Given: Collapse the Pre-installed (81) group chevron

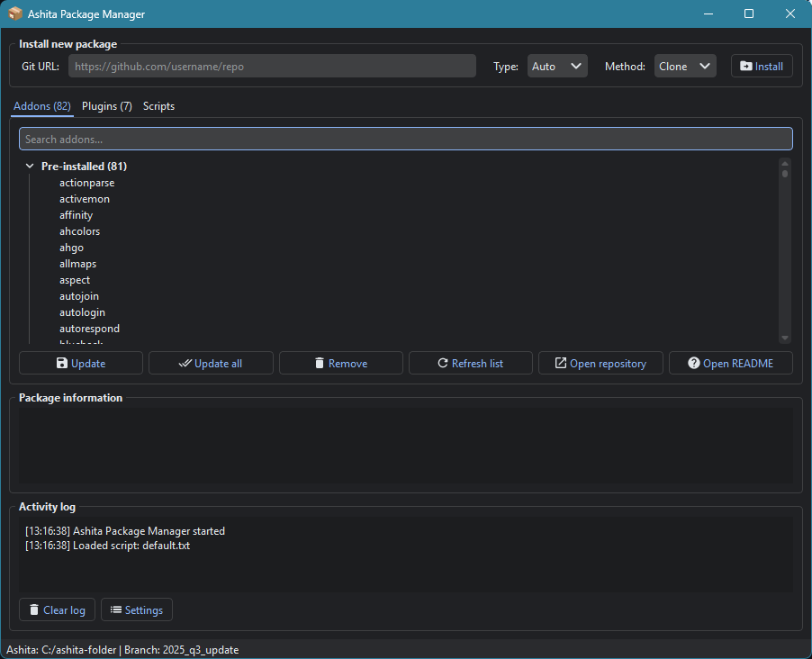Looking at the screenshot, I should click(30, 167).
